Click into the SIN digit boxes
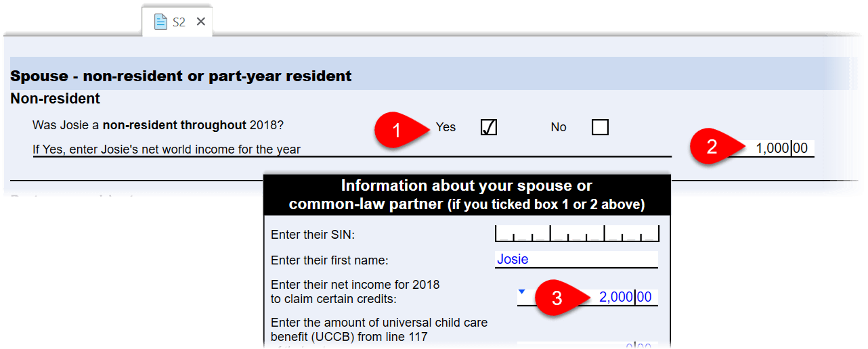868x349 pixels. click(x=577, y=233)
